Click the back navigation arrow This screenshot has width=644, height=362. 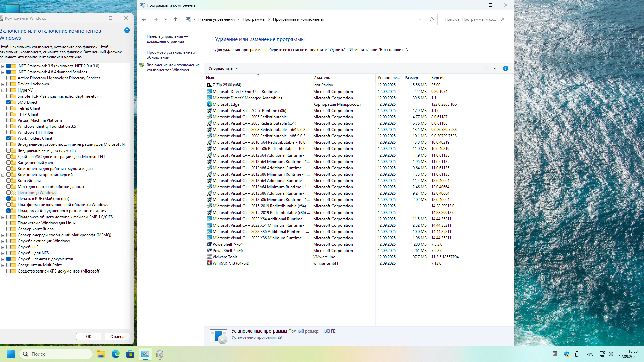pyautogui.click(x=144, y=19)
